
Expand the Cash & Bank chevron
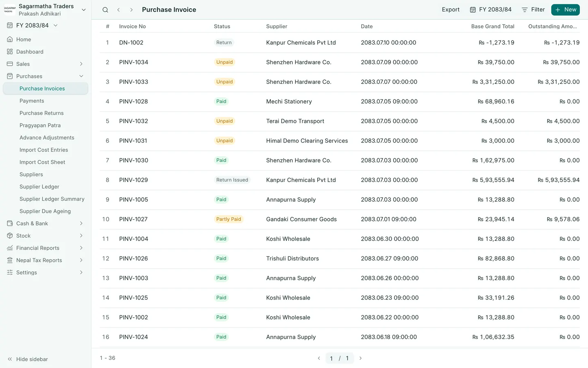pos(81,223)
